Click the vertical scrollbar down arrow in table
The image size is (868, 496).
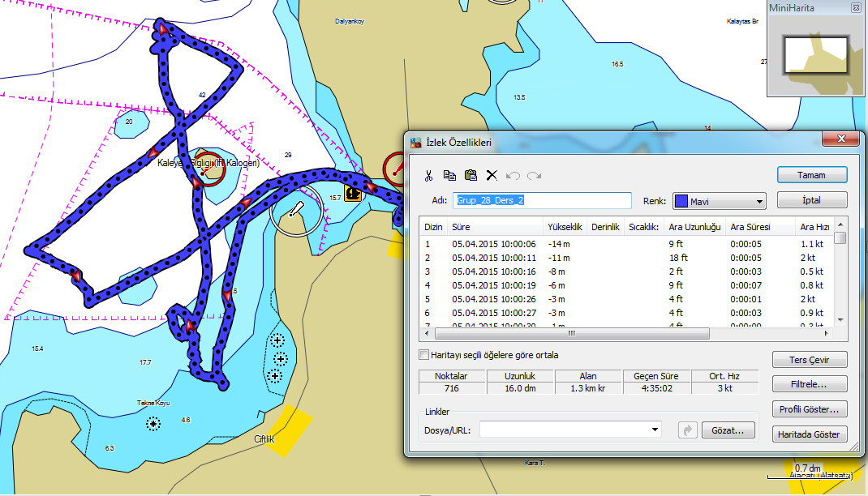840,320
